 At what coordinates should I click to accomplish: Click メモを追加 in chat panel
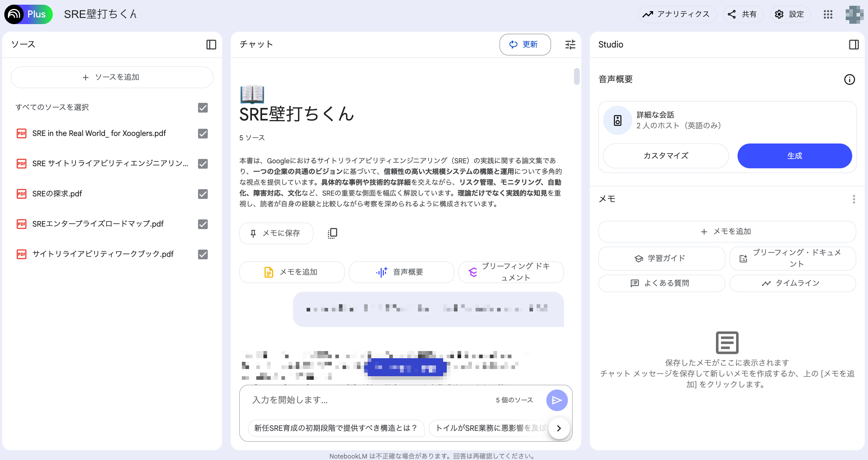(x=292, y=272)
